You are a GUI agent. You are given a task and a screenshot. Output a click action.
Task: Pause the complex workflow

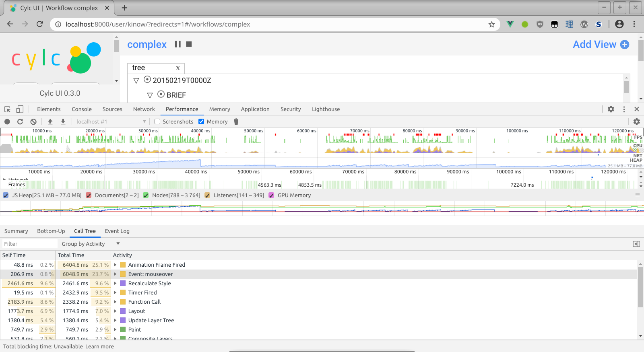178,44
